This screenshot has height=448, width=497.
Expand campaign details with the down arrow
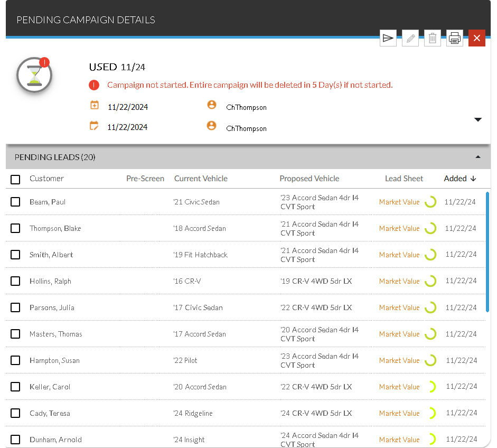tap(478, 120)
